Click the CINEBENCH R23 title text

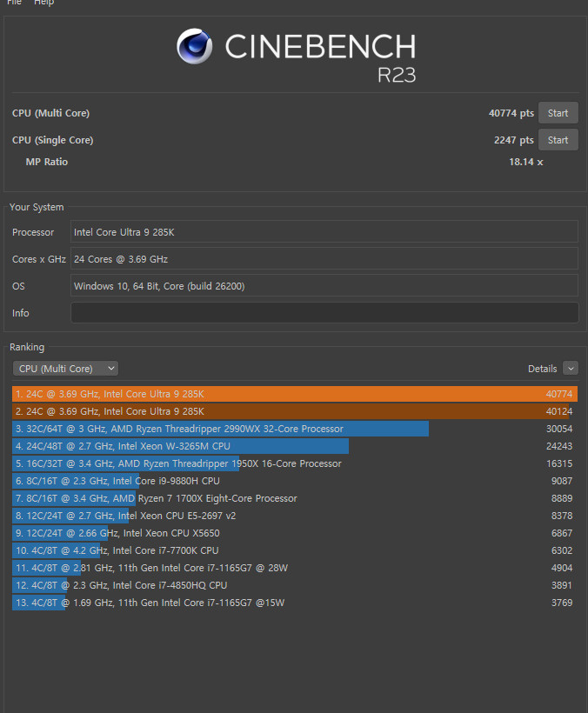320,57
